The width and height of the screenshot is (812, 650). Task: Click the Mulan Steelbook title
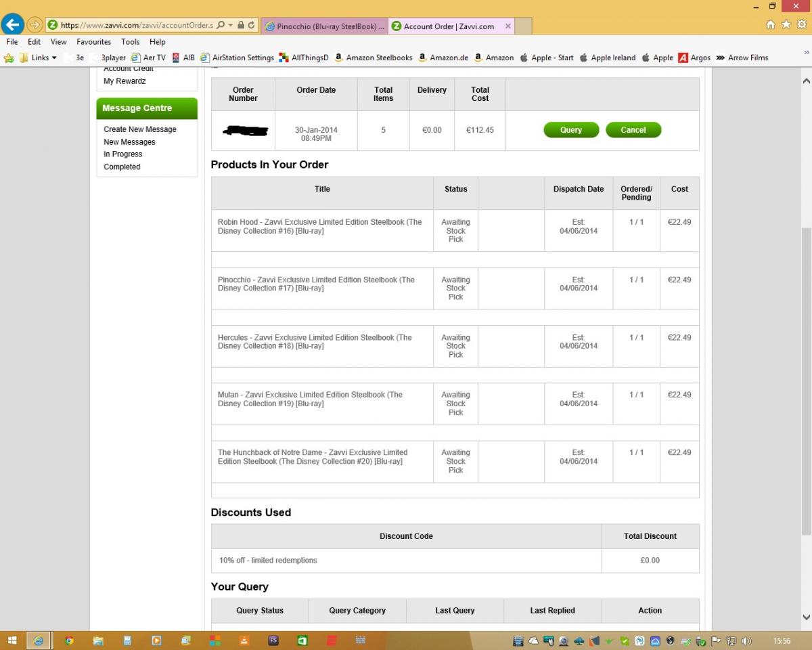310,399
